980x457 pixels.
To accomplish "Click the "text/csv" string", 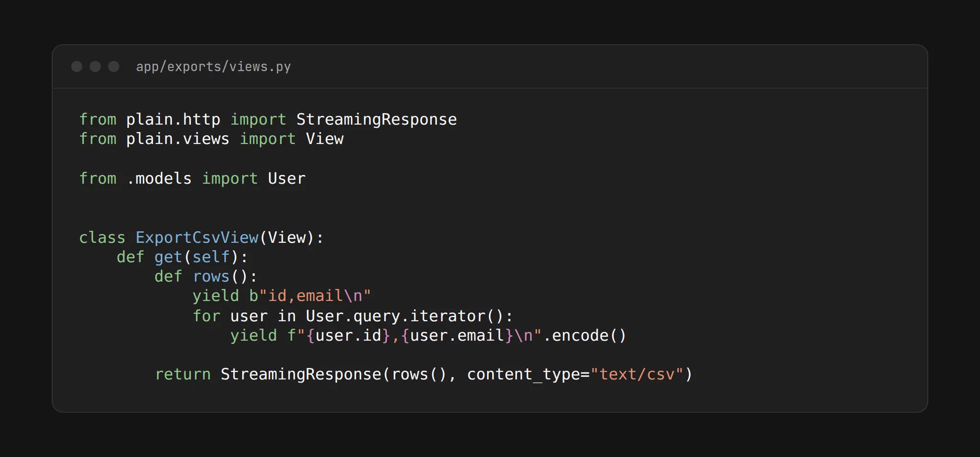I will click(637, 374).
